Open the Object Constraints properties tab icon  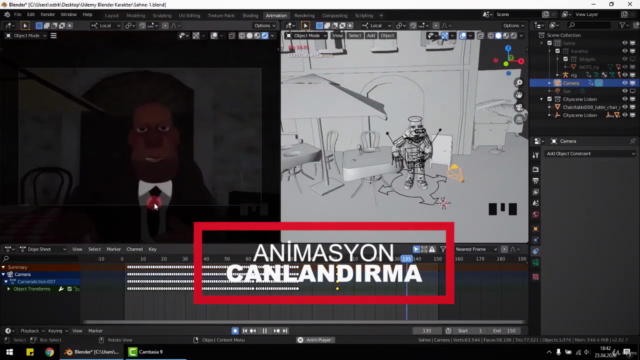536,251
